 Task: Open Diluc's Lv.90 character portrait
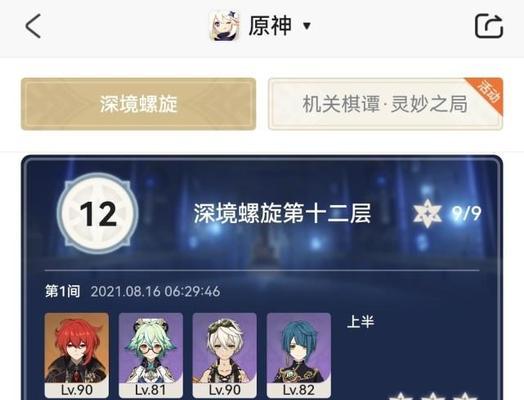pyautogui.click(x=77, y=356)
